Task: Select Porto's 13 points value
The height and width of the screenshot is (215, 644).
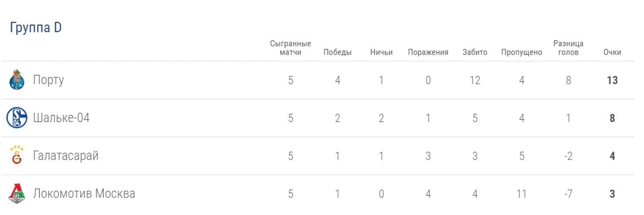Action: (x=612, y=80)
